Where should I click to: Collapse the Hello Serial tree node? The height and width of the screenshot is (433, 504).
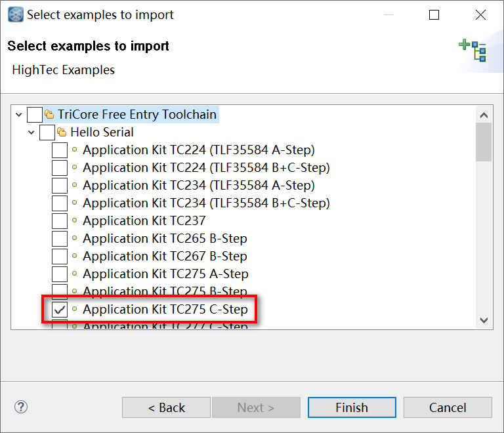click(31, 133)
